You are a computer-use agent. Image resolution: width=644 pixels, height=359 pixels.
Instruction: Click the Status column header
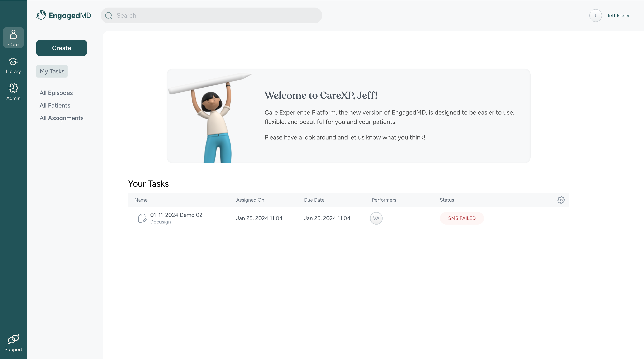tap(447, 200)
